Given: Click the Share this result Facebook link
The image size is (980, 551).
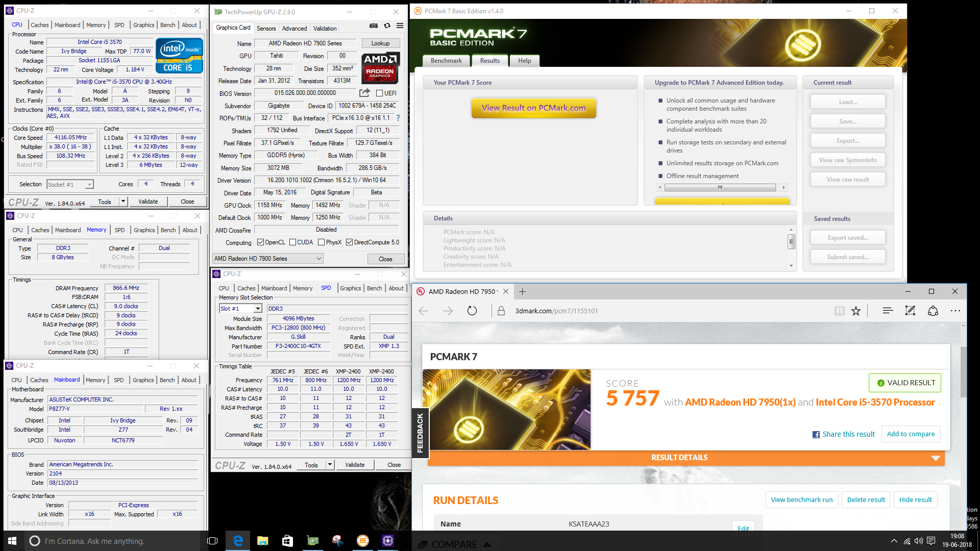Looking at the screenshot, I should pyautogui.click(x=843, y=434).
